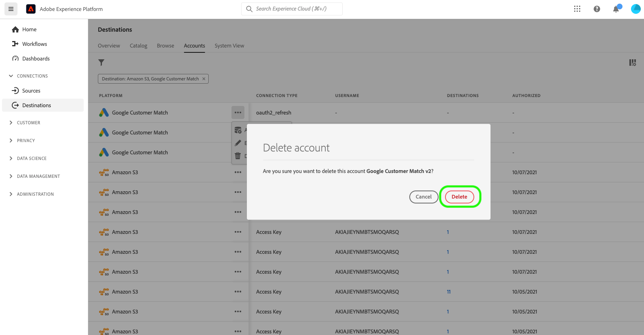
Task: Switch to the Browse tab
Action: pyautogui.click(x=166, y=46)
